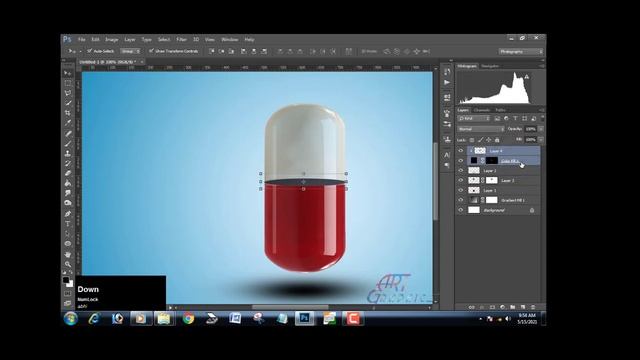Switch to the Navigator tab
This screenshot has height=360, width=640.
tap(489, 66)
